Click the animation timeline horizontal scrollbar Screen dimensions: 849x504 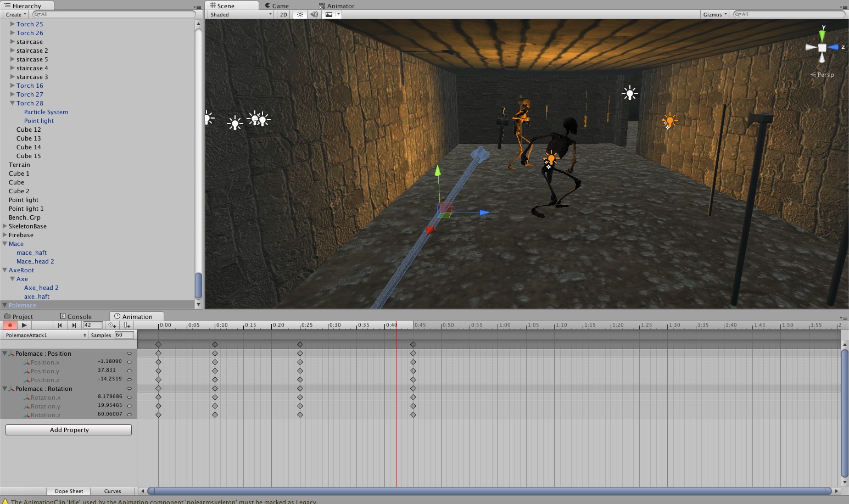(489, 491)
